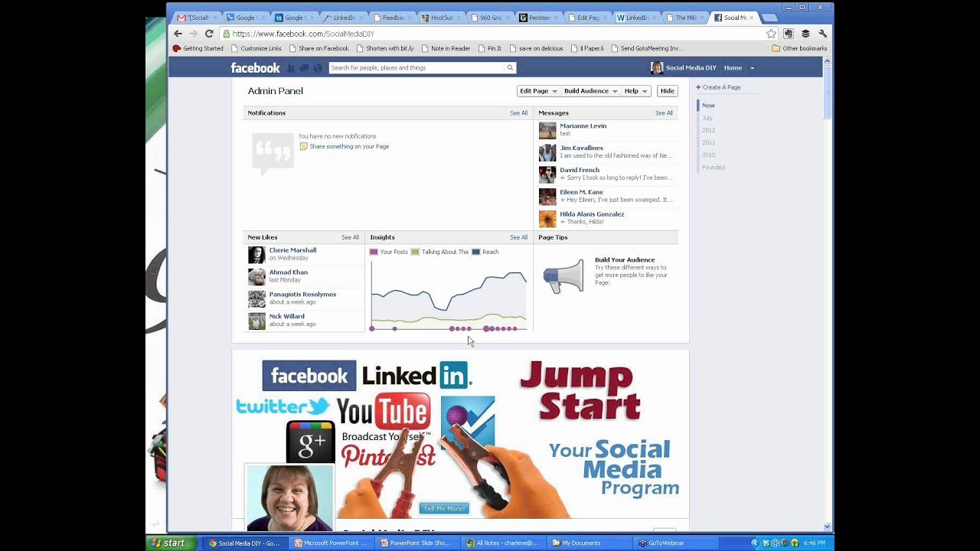Click Nick Willard's avatar thumbnail

coord(256,321)
